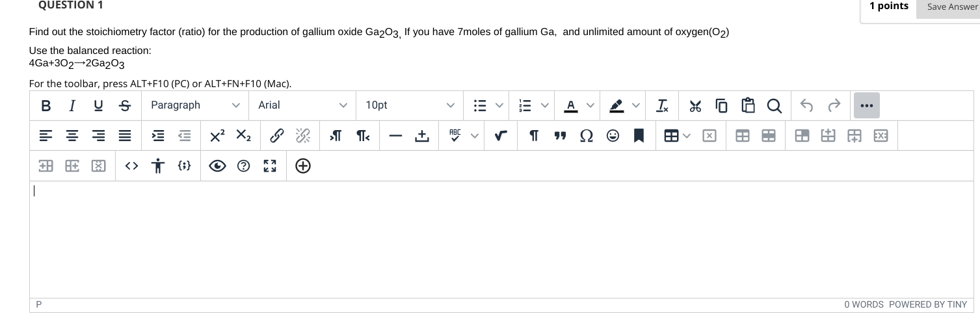The image size is (980, 318).
Task: Apply the highlight background color
Action: 615,105
